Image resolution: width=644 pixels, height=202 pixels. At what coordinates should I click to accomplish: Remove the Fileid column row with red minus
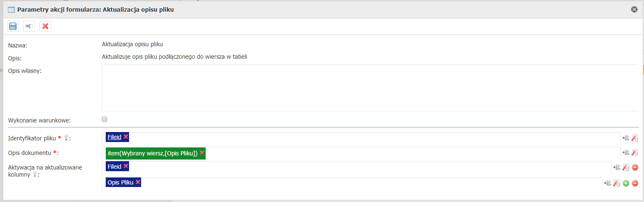(x=635, y=167)
